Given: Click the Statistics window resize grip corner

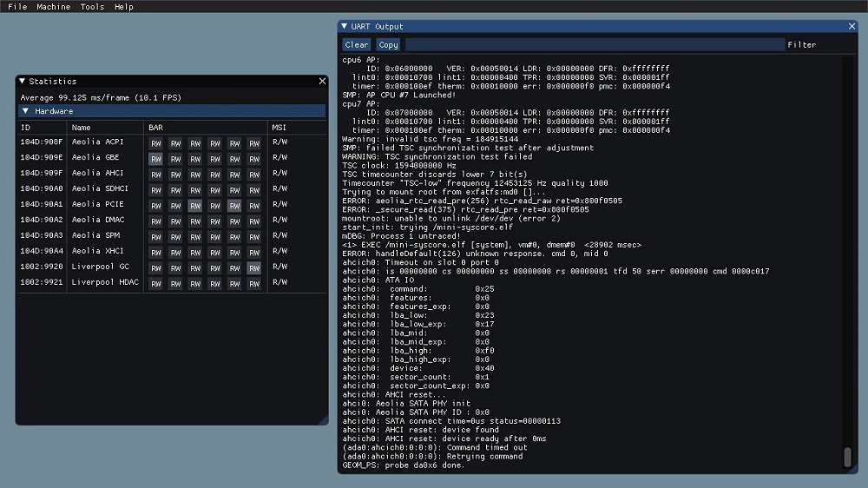Looking at the screenshot, I should point(324,421).
